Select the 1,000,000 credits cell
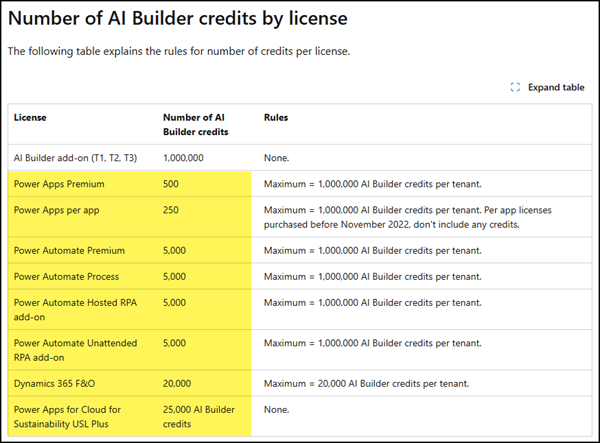Image resolution: width=600 pixels, height=443 pixels. pyautogui.click(x=183, y=158)
